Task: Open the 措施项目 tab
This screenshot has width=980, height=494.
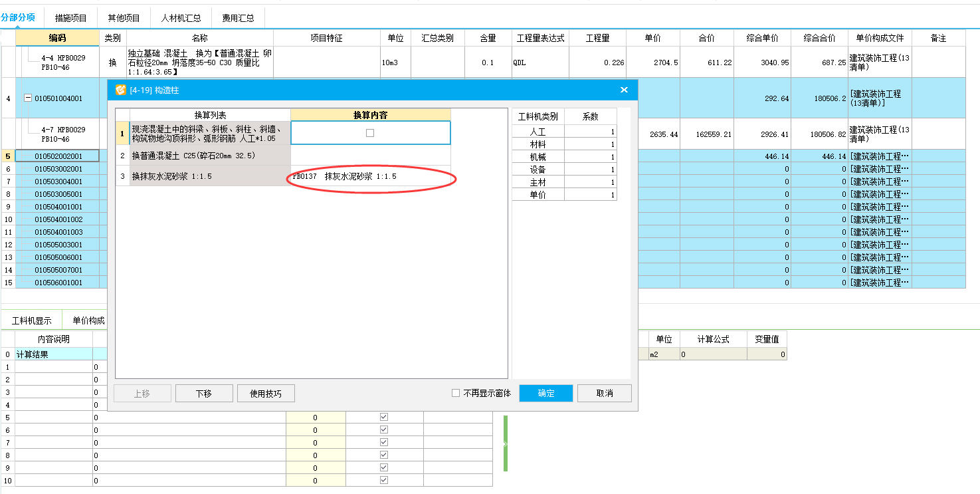Action: coord(70,18)
